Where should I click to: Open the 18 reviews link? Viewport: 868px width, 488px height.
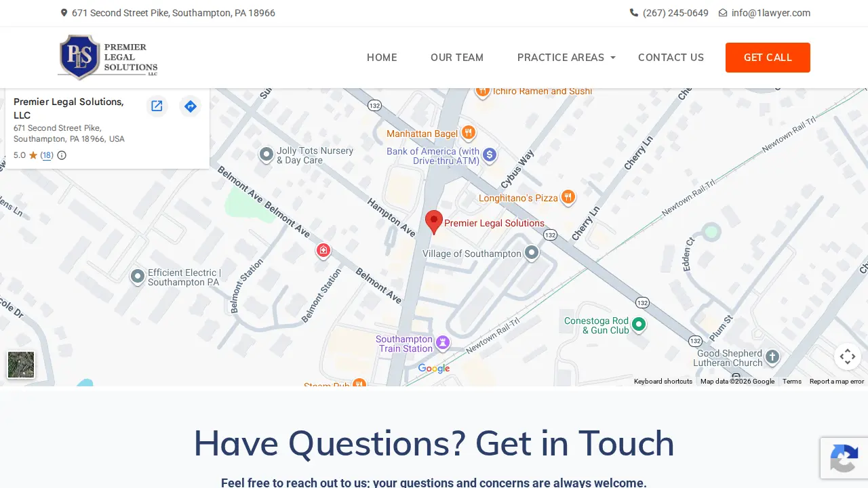(x=46, y=155)
